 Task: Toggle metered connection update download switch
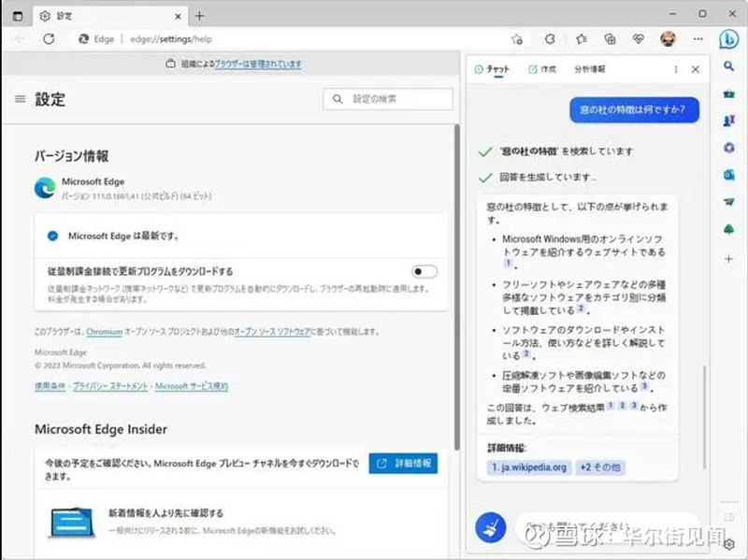tap(424, 271)
